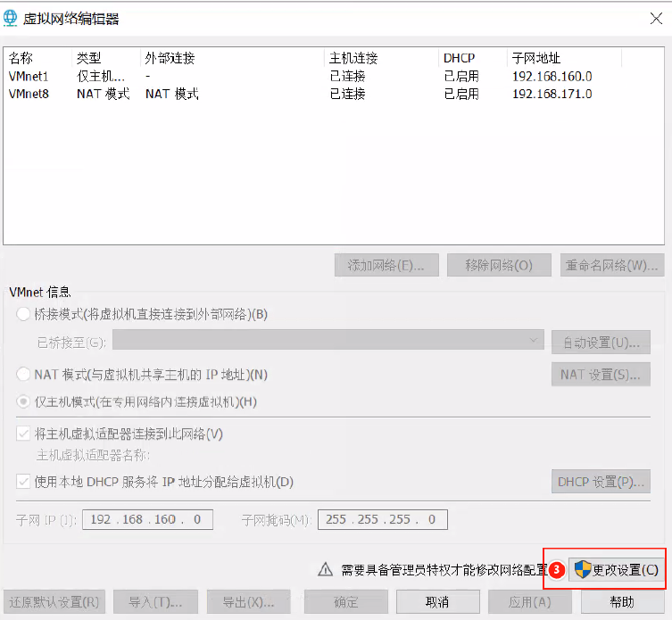Select the VMnet1 row name
This screenshot has height=620, width=672.
(29, 76)
